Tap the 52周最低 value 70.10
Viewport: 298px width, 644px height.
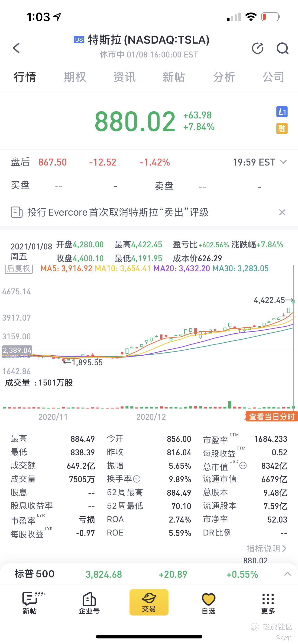(x=181, y=506)
